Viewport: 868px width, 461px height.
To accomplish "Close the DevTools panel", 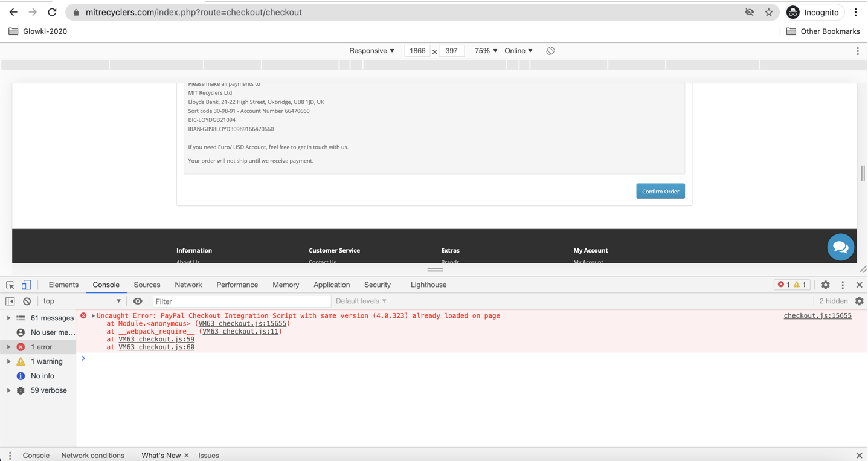I will click(x=860, y=285).
